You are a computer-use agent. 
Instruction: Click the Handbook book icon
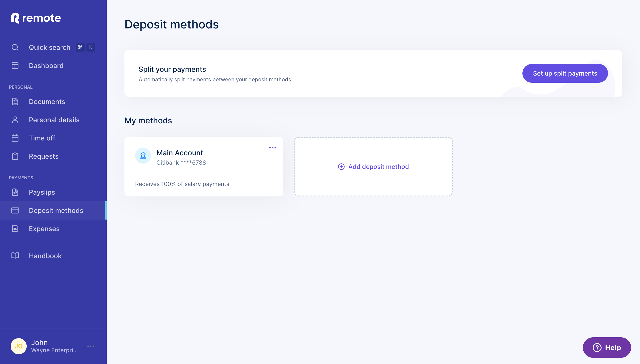click(x=15, y=256)
